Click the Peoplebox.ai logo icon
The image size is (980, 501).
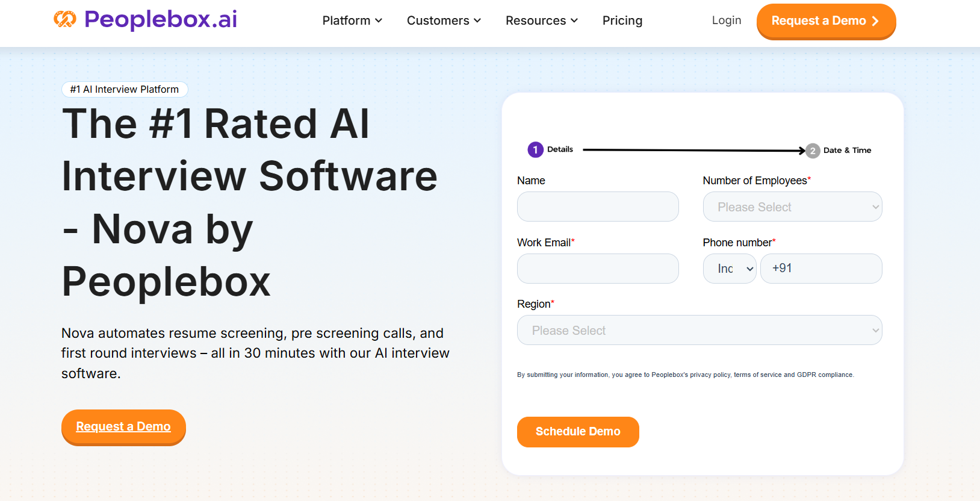(65, 19)
